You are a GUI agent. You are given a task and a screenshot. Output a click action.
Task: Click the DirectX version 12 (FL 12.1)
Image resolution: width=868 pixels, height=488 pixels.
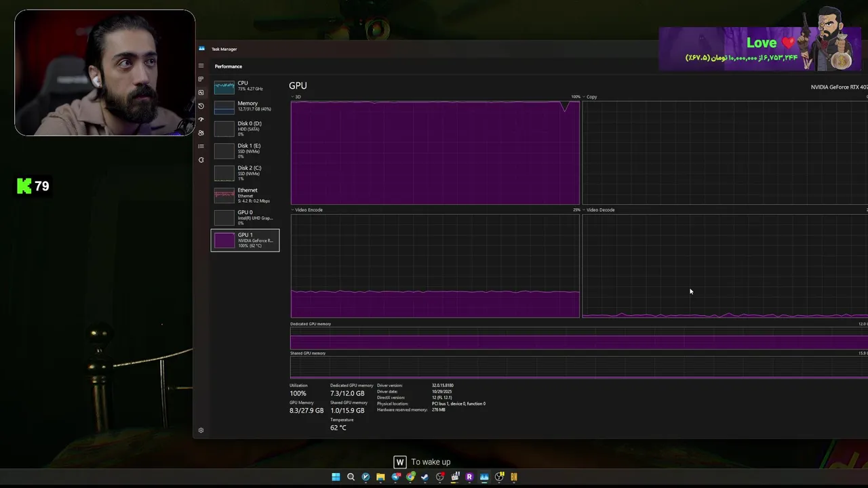443,398
